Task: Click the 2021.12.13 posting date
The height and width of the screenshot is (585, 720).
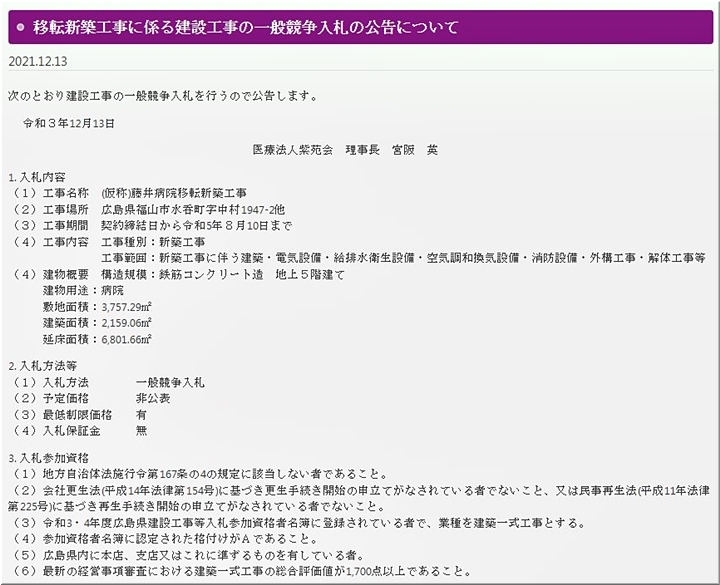Action: (37, 62)
